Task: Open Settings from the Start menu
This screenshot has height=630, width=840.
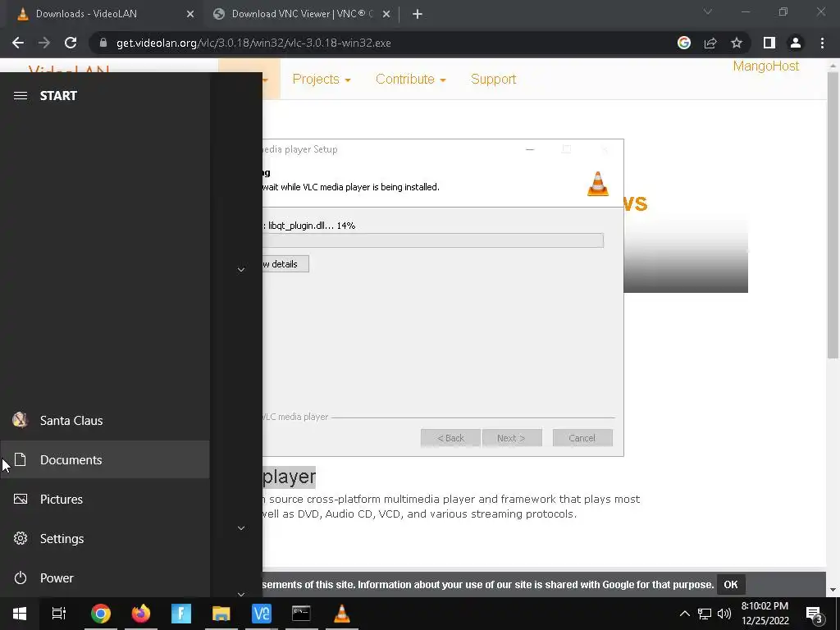Action: tap(105, 538)
